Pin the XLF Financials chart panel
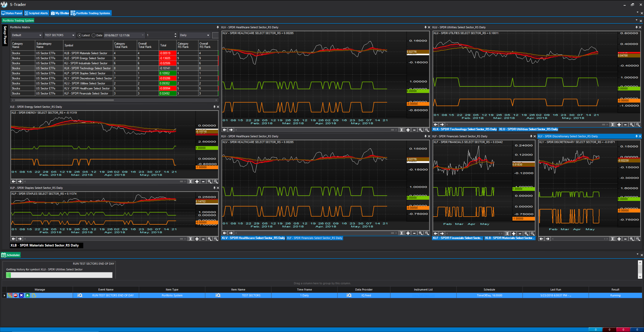Image resolution: width=644 pixels, height=332 pixels. (x=531, y=136)
